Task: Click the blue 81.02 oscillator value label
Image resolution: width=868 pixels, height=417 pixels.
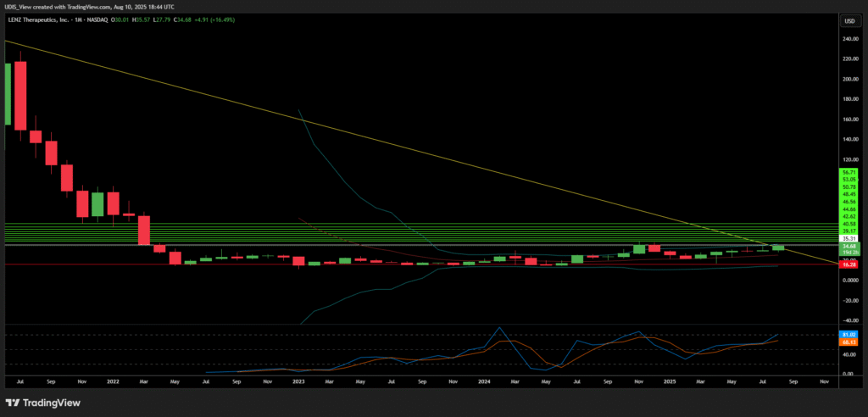Action: click(848, 335)
